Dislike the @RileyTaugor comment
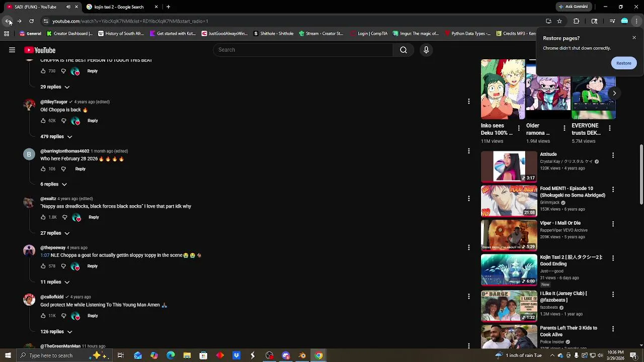This screenshot has height=362, width=644. click(63, 121)
